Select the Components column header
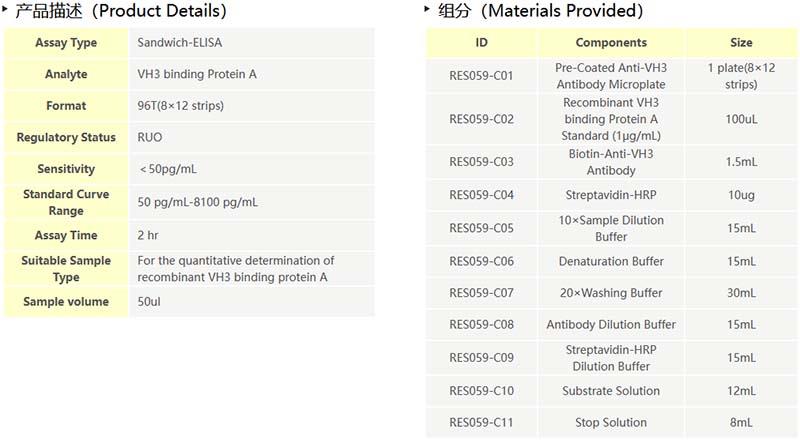Viewport: 800px width, 440px height. pos(611,43)
